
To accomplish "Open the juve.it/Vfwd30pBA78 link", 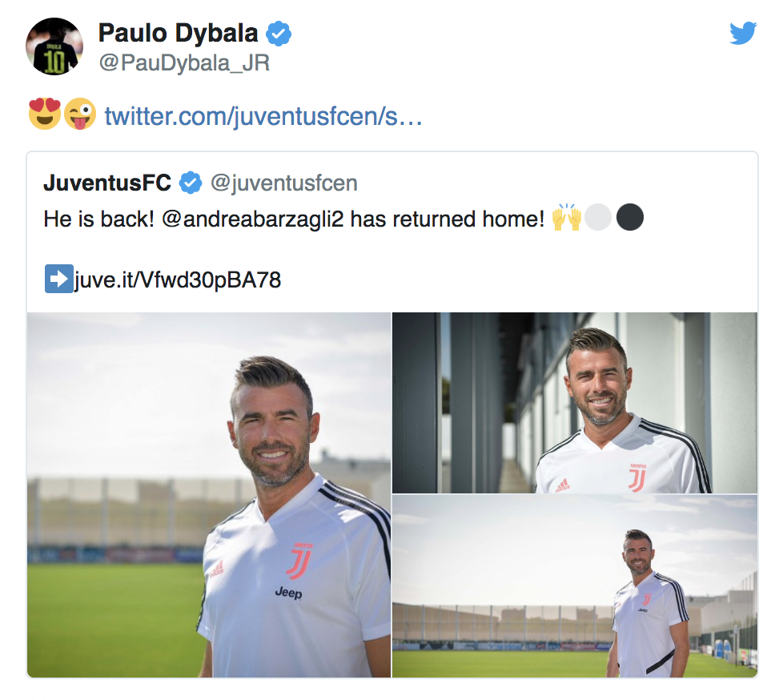I will click(178, 280).
